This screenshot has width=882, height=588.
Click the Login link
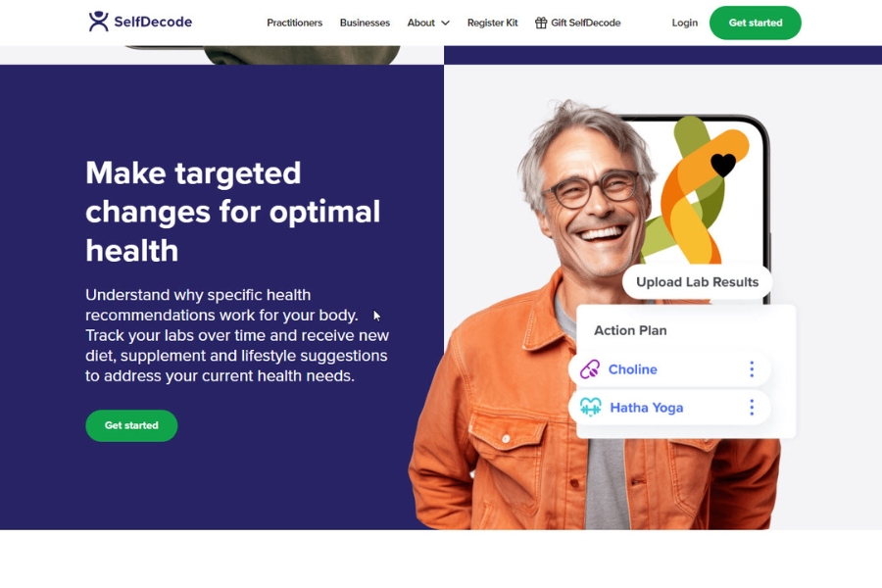(685, 23)
